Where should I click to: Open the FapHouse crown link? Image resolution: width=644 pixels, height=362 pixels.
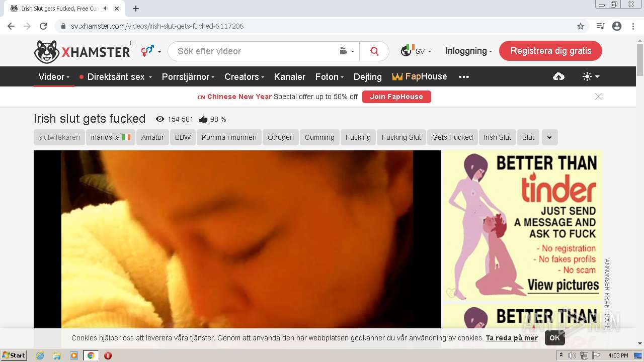(x=420, y=76)
